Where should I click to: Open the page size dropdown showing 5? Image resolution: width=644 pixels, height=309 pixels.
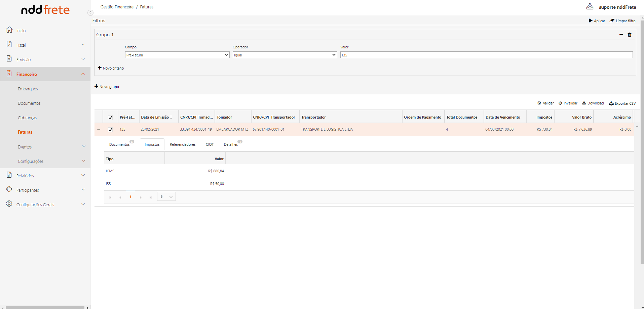pyautogui.click(x=166, y=197)
